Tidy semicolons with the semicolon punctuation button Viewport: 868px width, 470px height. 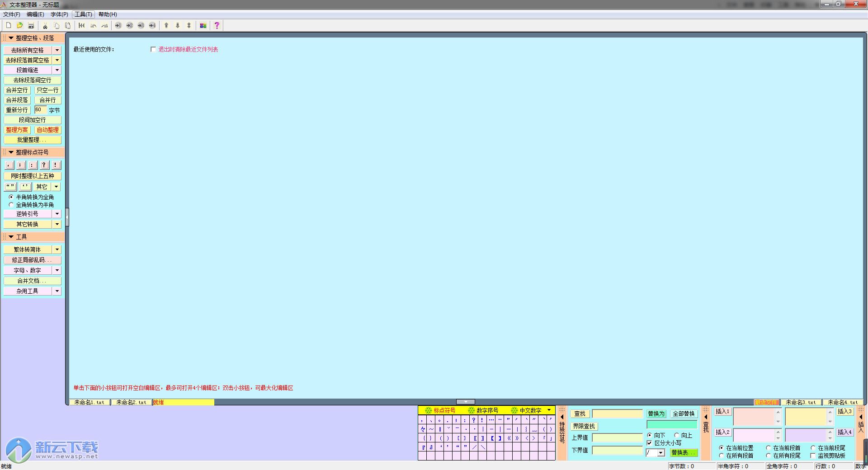tap(21, 165)
